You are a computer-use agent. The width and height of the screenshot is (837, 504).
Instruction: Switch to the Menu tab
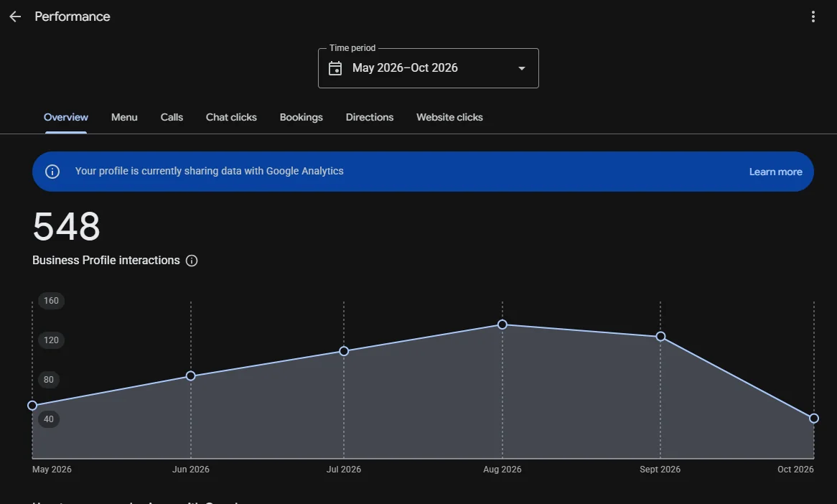[124, 118]
